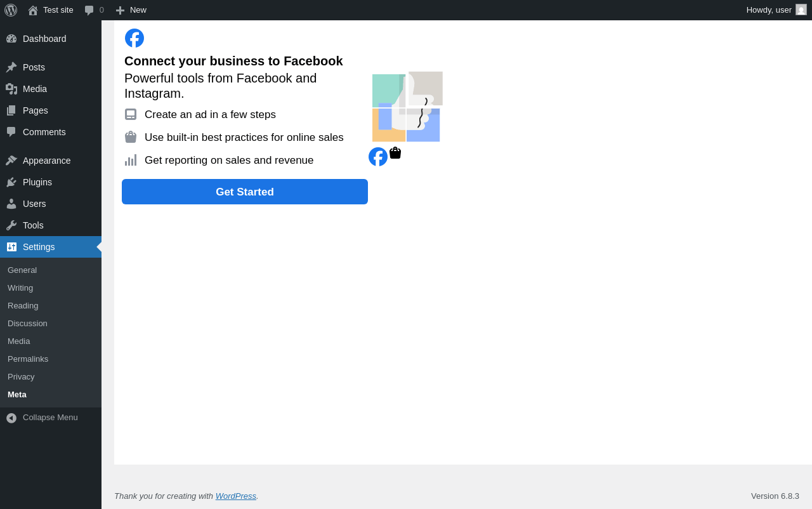This screenshot has width=812, height=509.
Task: Click the Version 6.8.3 text
Action: tap(775, 496)
